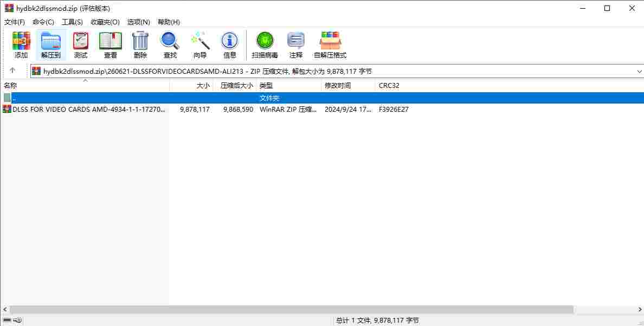Click the 文件夹 type label in the '..' row

tap(269, 98)
